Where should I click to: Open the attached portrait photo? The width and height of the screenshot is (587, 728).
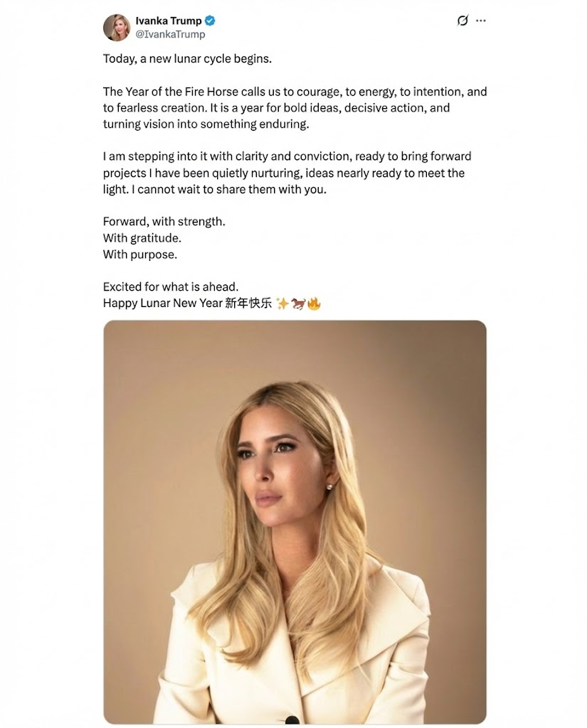point(295,521)
